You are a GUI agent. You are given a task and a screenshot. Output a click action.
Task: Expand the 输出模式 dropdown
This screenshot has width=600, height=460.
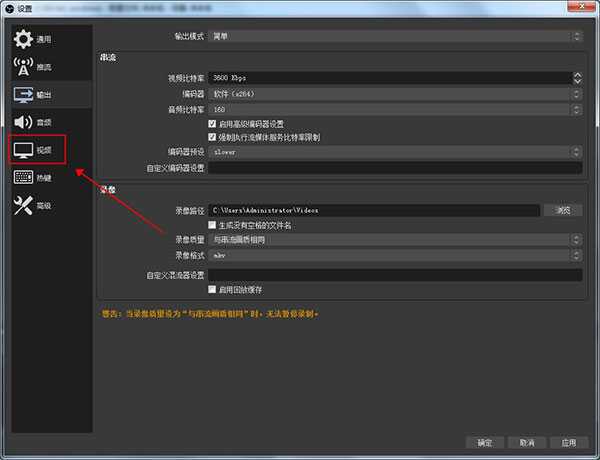click(395, 37)
